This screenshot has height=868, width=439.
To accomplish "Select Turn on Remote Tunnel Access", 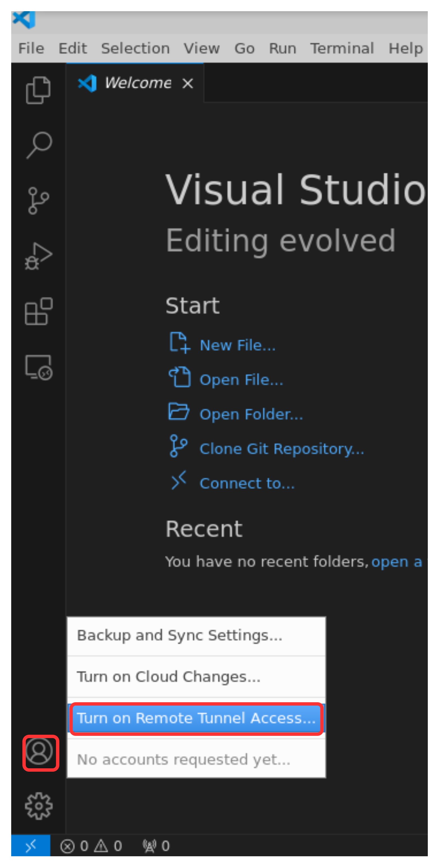I will [x=197, y=718].
